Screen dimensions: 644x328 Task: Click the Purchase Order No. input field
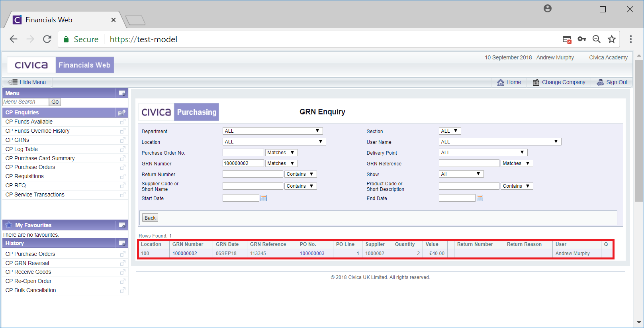[x=243, y=153]
